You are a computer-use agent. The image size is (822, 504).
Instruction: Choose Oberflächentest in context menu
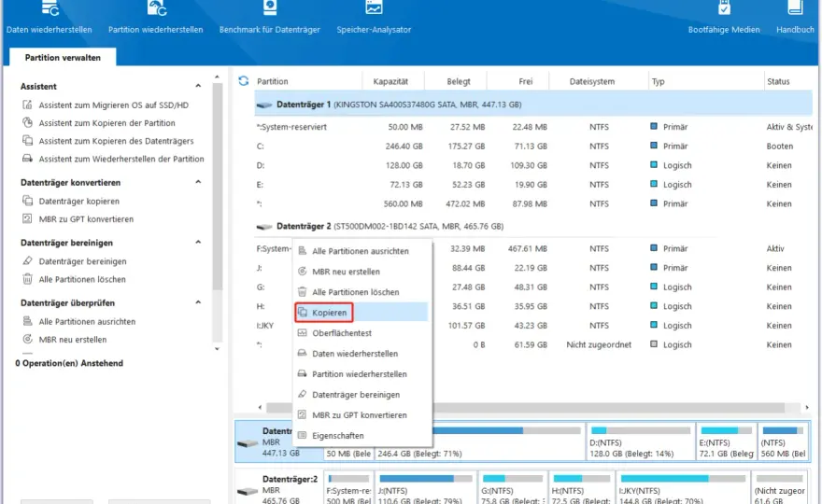362,332
